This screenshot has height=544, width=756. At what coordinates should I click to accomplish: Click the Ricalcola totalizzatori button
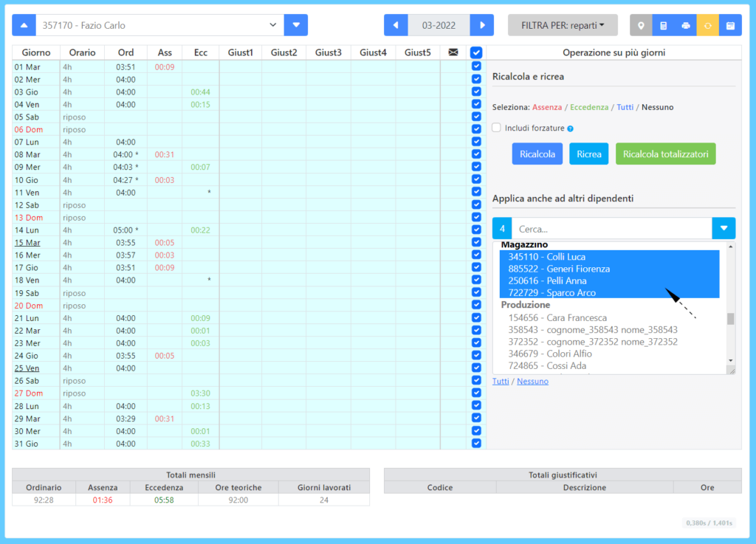click(665, 154)
